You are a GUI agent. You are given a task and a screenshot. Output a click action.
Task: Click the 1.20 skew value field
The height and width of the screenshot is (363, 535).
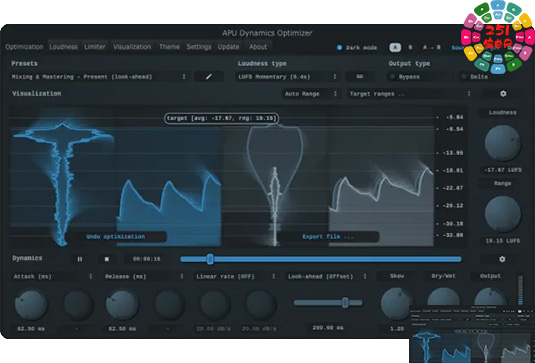[396, 329]
